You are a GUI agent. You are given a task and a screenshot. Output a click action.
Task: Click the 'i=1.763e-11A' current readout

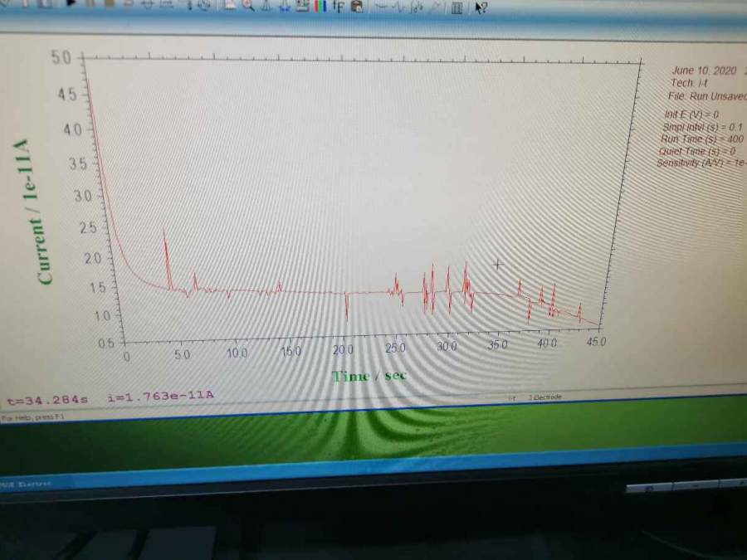pyautogui.click(x=160, y=396)
